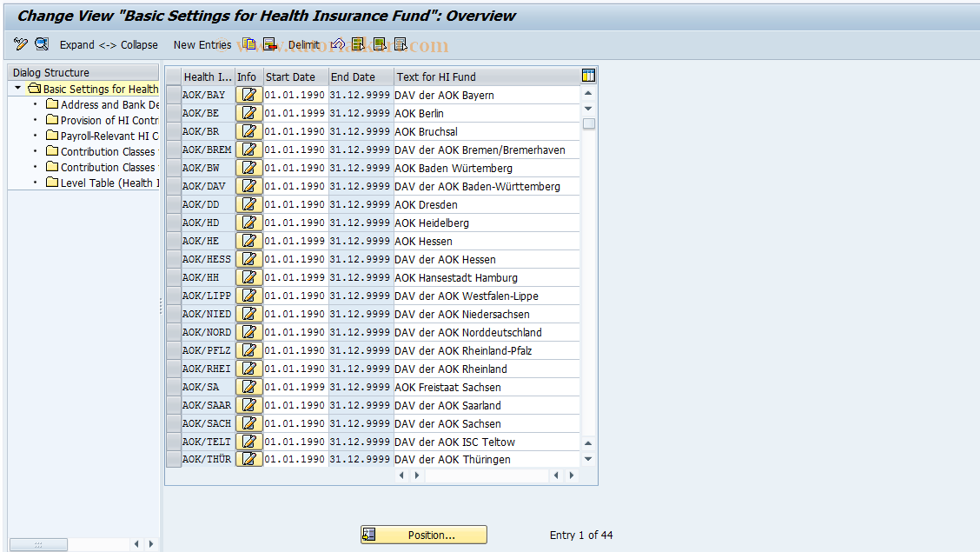Click table page-down arrow at bottom
The width and height of the screenshot is (980, 552).
pyautogui.click(x=588, y=459)
